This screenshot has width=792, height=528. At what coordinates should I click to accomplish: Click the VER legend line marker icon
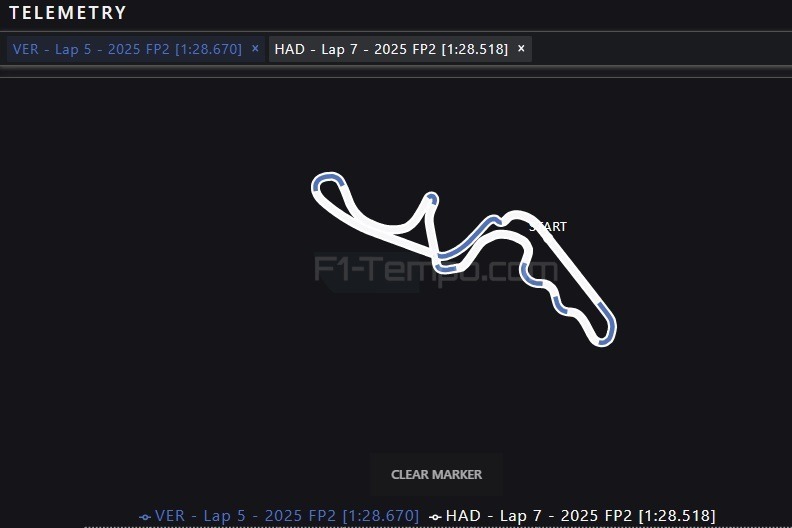(145, 517)
